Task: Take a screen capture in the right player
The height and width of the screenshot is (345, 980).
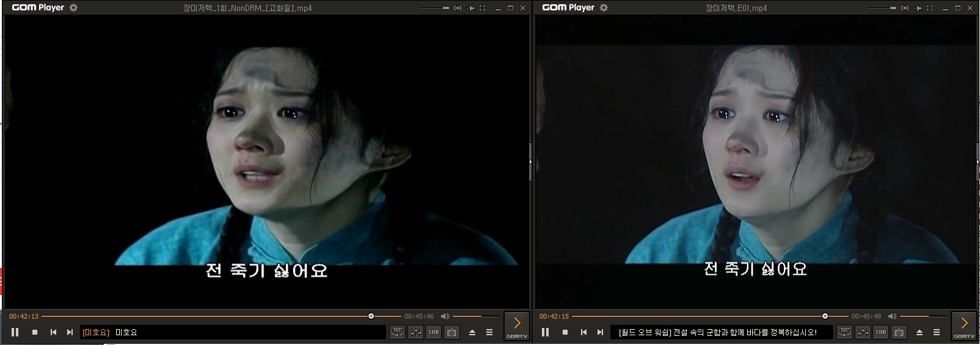Action: pyautogui.click(x=899, y=332)
